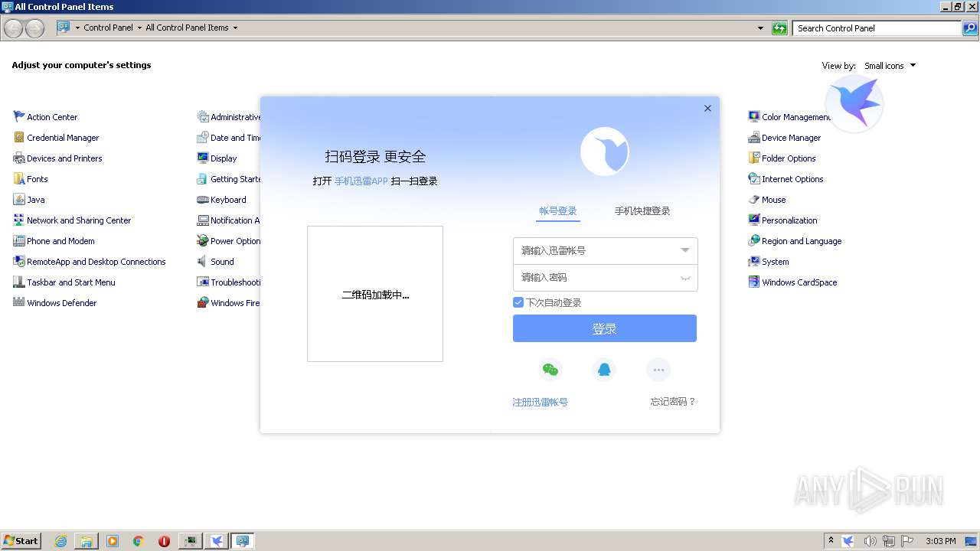Open Google Chrome from the taskbar

(138, 541)
